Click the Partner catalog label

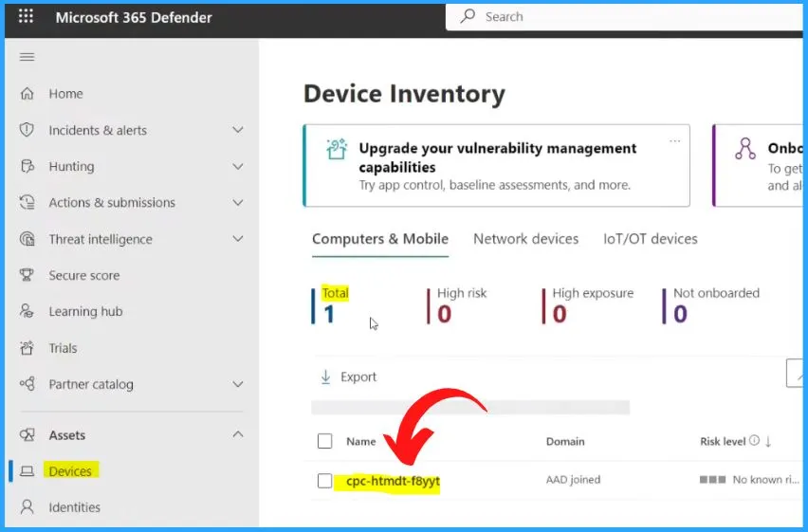[x=91, y=384]
